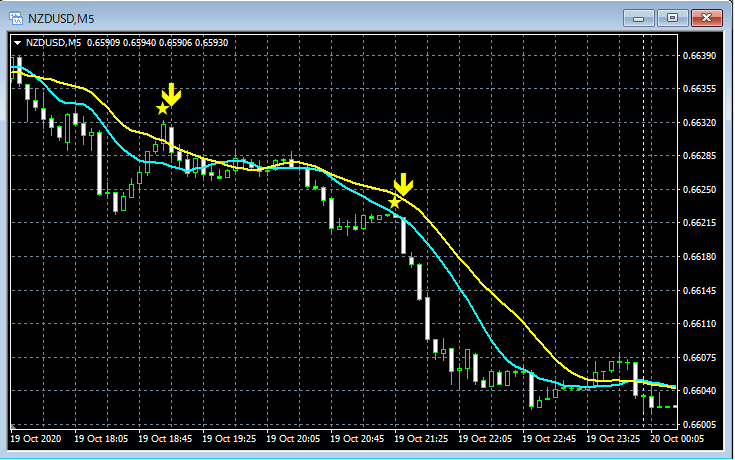The width and height of the screenshot is (735, 460).
Task: Click the 19 Oct 20:45 time label
Action: pos(357,438)
